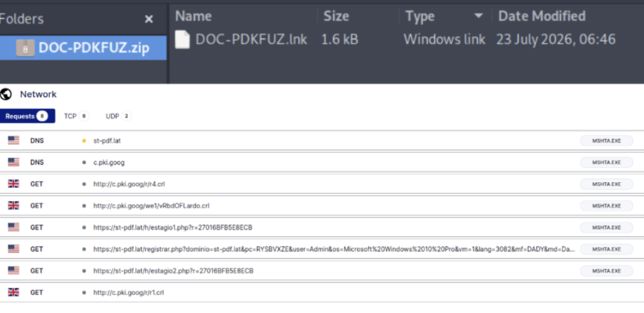Click MSHTA.EXE badge on registrar.php row

(606, 249)
